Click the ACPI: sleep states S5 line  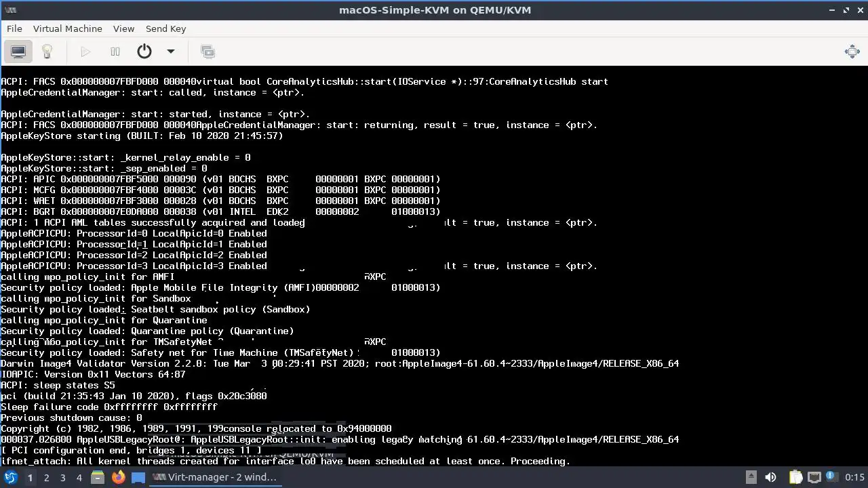(58, 385)
